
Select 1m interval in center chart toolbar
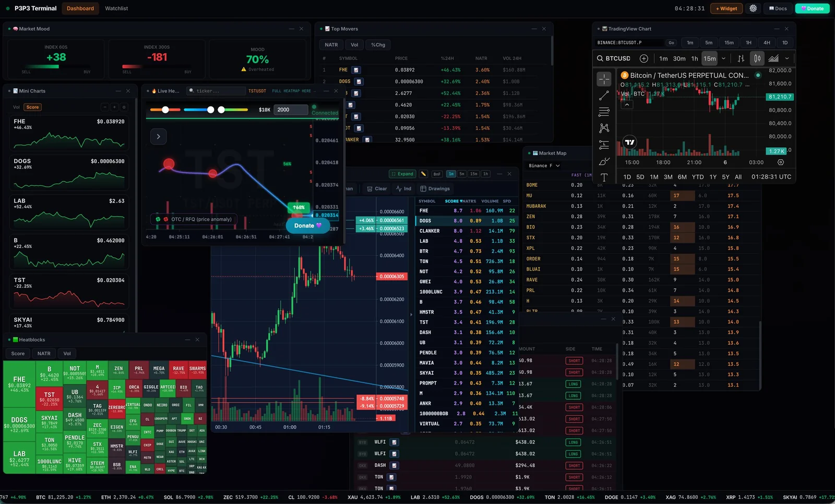click(x=451, y=174)
